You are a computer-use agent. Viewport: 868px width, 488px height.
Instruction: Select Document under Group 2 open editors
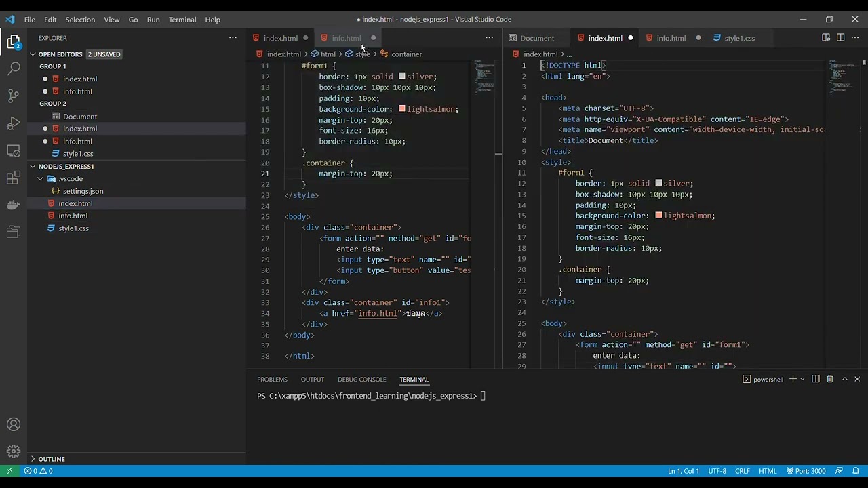(136, 117)
